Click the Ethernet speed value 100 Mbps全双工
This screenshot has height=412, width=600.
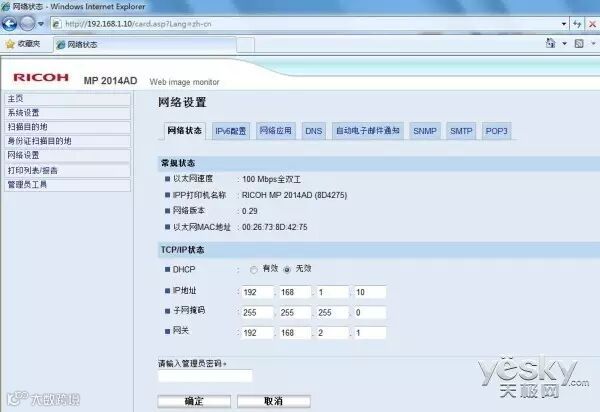pyautogui.click(x=272, y=179)
